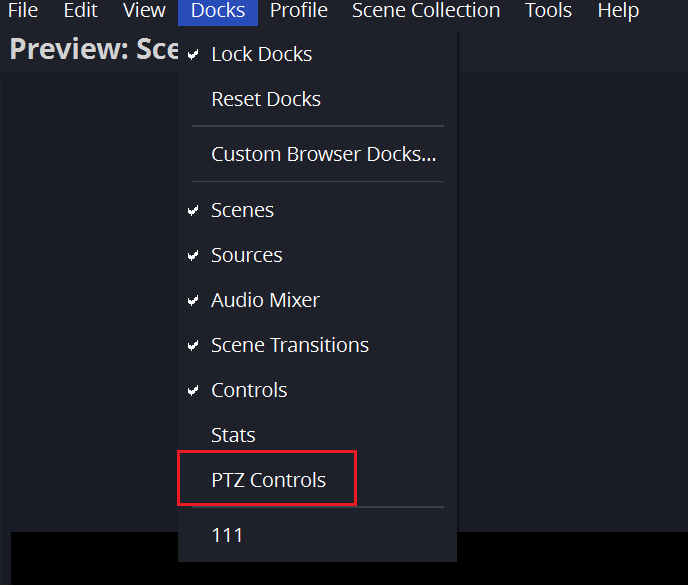The image size is (688, 585).
Task: Toggle the Audio Mixer dock
Action: pos(265,300)
